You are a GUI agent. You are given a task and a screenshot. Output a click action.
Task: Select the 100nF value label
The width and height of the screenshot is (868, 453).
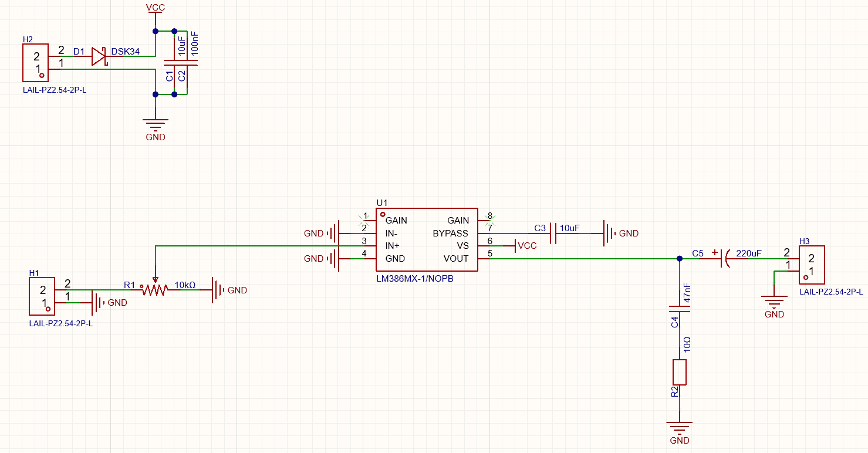[x=195, y=44]
